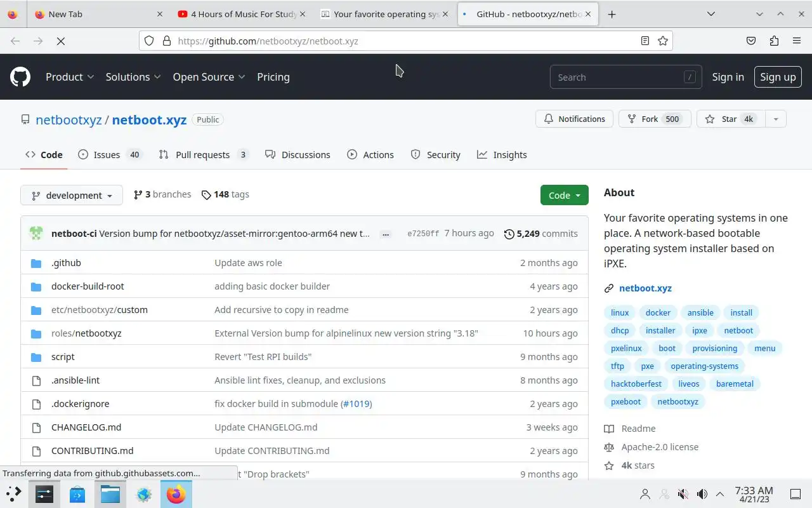Open Firefox application menu
The width and height of the screenshot is (812, 508).
click(797, 41)
